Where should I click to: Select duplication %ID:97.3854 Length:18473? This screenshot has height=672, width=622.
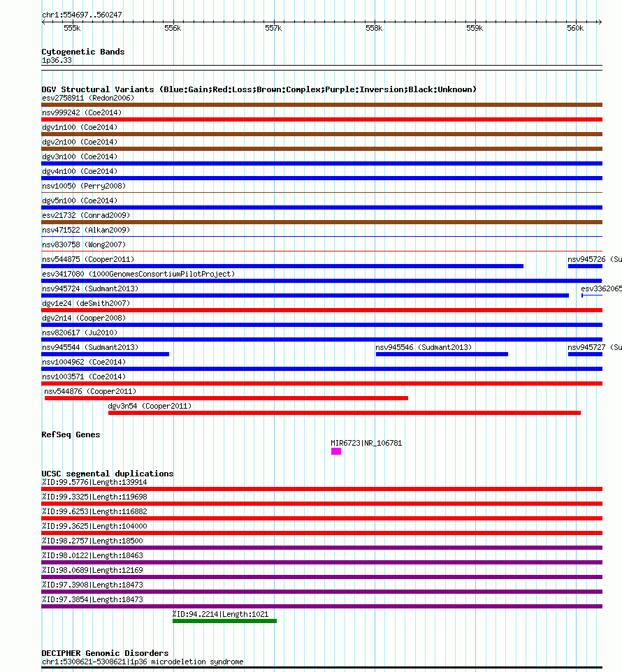coord(322,606)
